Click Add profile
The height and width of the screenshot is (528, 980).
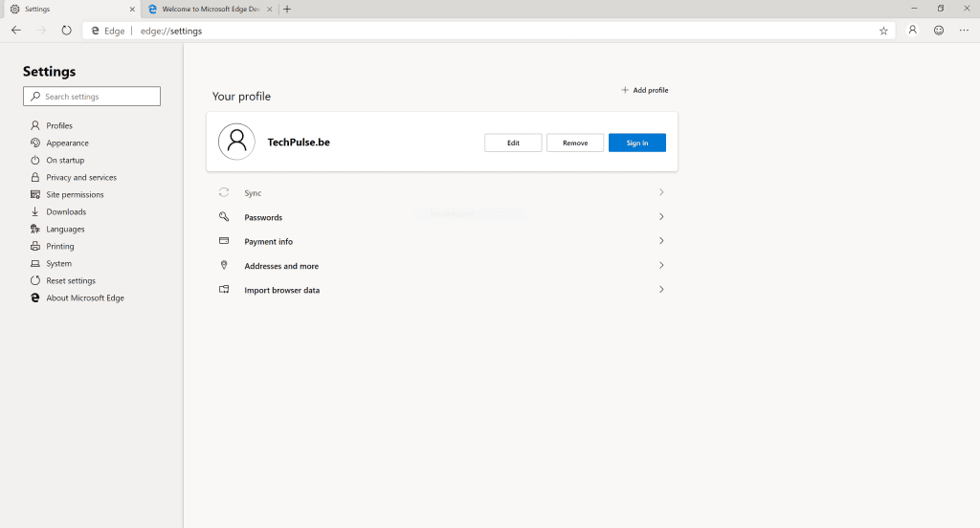644,90
